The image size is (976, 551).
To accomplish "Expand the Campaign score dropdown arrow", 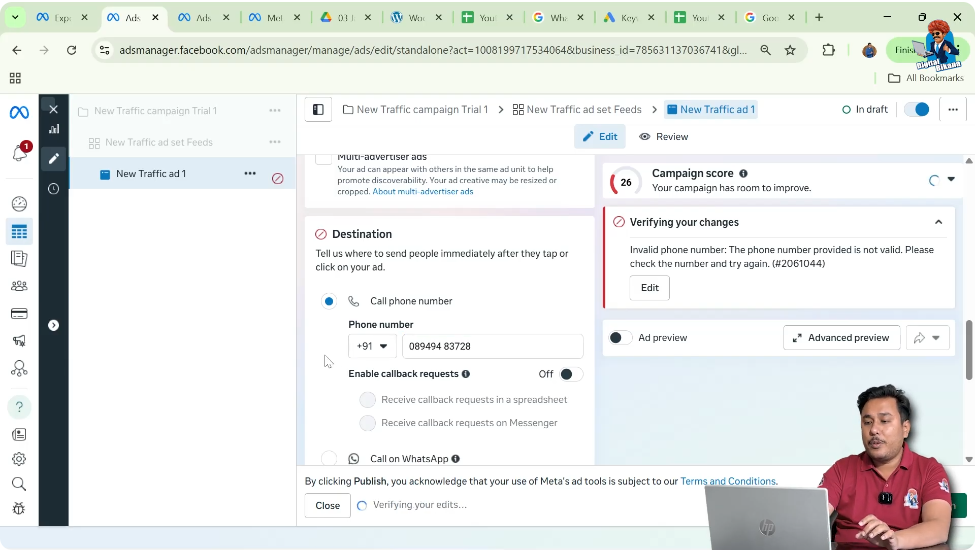I will tap(951, 179).
